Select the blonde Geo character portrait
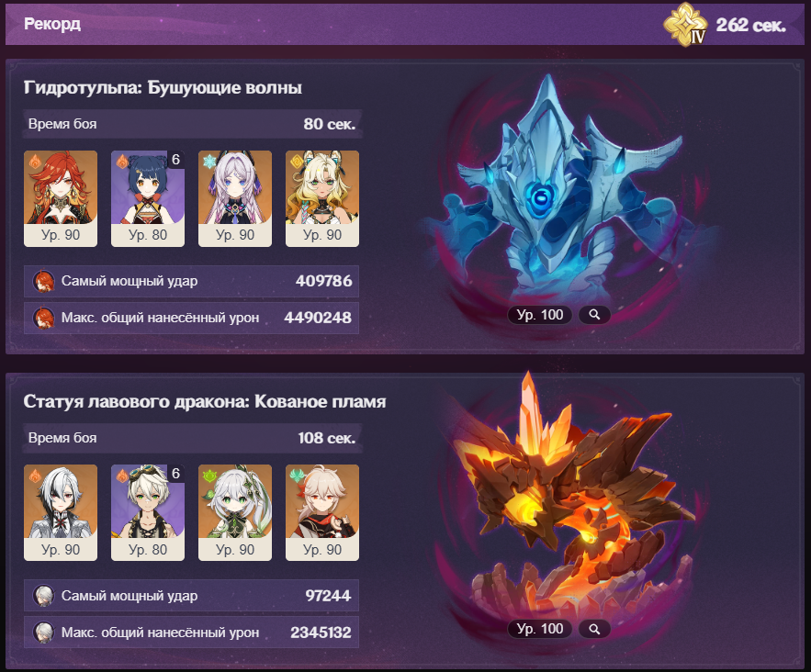The image size is (811, 672). pyautogui.click(x=322, y=198)
